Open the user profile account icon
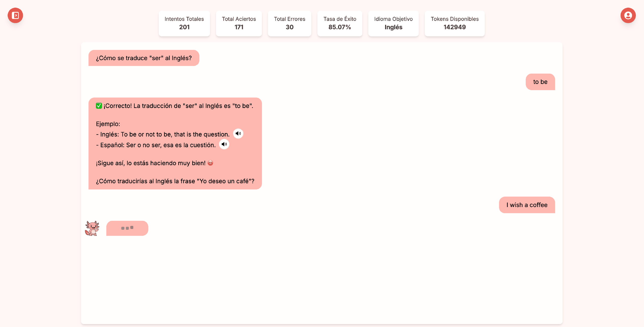This screenshot has height=327, width=644. pyautogui.click(x=628, y=15)
